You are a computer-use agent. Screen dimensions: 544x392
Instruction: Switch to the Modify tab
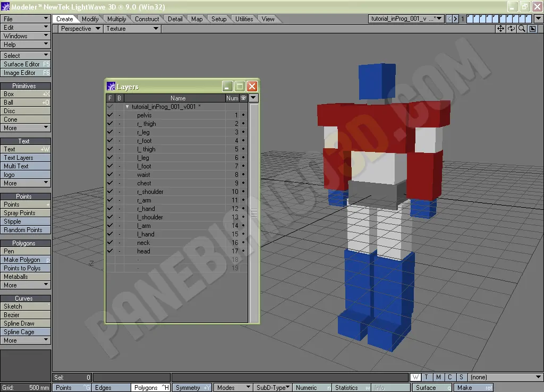click(x=90, y=19)
